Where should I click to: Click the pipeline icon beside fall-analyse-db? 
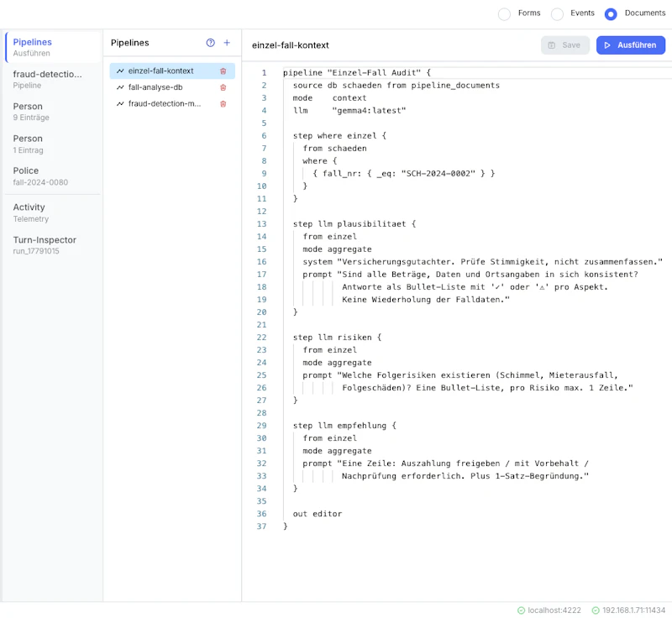click(120, 87)
